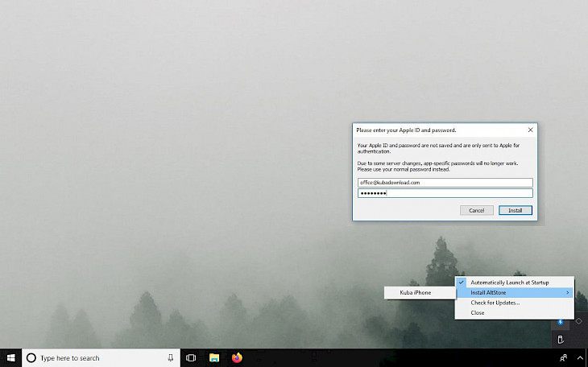Collapse the hidden tray icons chevron
588x367 pixels.
(580, 358)
